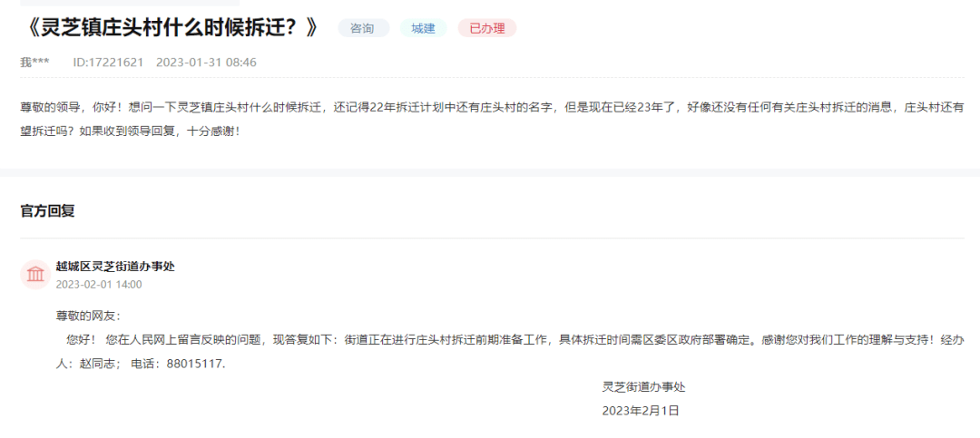The width and height of the screenshot is (980, 438).
Task: Click the signature date 2023年2月1日
Action: [x=641, y=411]
